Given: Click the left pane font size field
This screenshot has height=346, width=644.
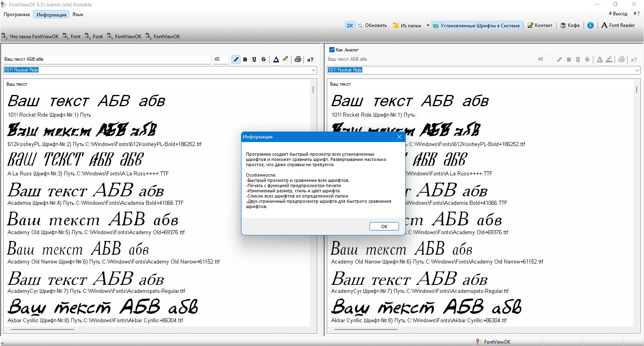Looking at the screenshot, I should coord(221,59).
